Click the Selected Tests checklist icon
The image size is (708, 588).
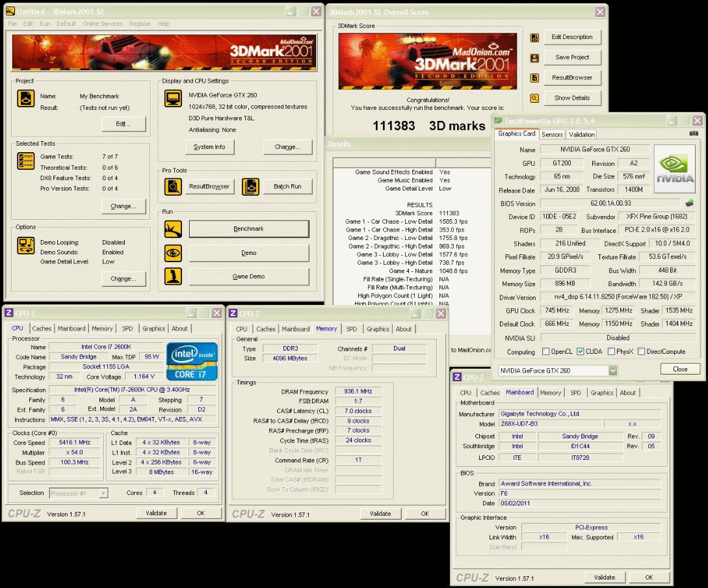click(26, 161)
